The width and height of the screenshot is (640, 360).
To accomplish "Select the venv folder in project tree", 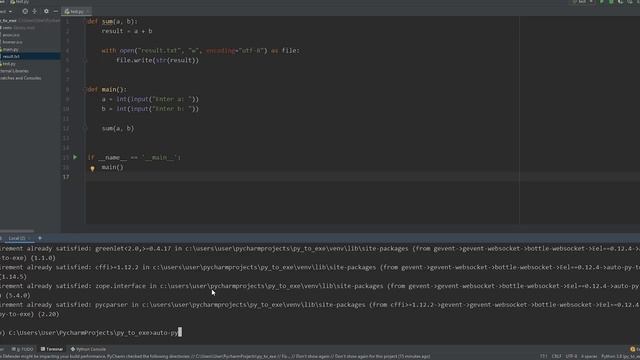I will 18,28.
